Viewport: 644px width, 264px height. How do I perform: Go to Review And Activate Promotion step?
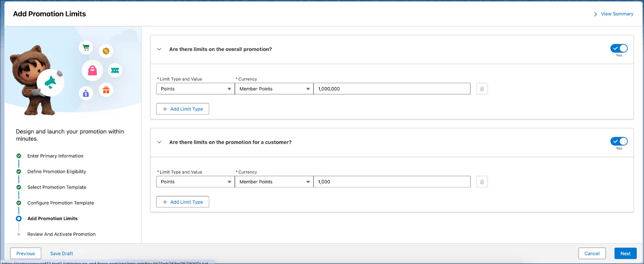coord(62,234)
